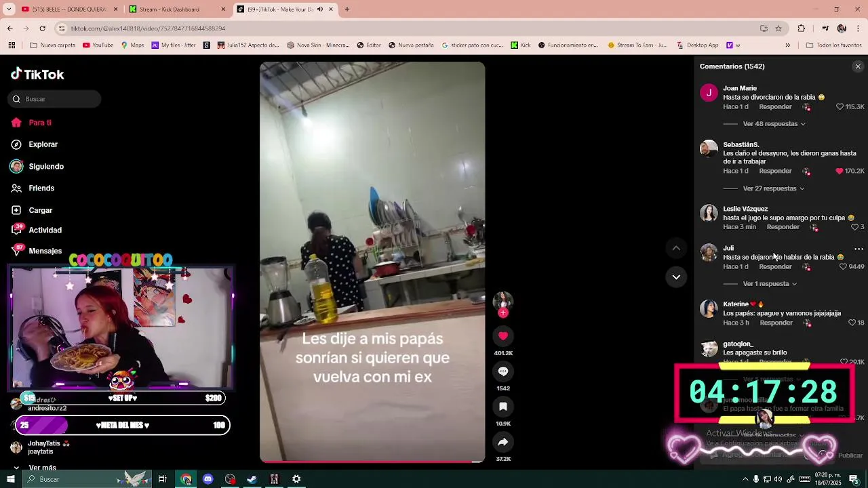Open the browser extensions puzzle icon
This screenshot has height=488, width=868.
[x=802, y=28]
